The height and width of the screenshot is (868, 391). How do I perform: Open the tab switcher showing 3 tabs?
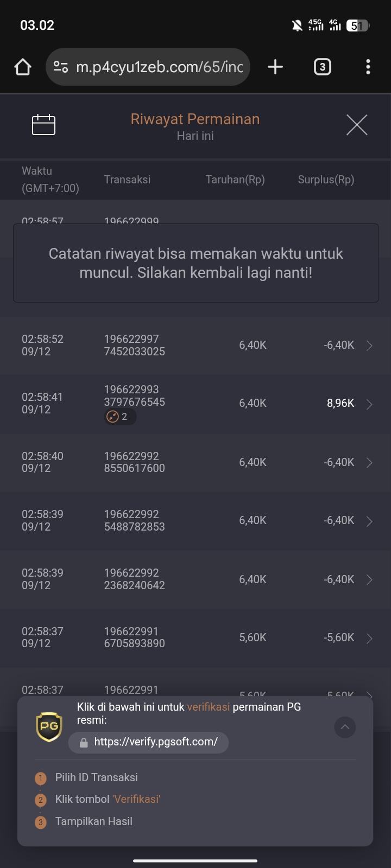(x=322, y=67)
